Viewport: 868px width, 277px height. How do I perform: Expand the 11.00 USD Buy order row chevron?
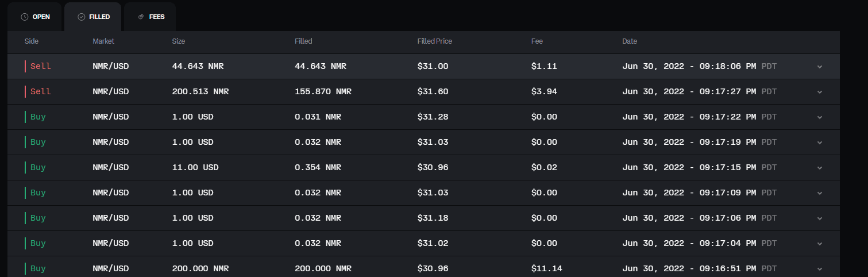click(820, 168)
